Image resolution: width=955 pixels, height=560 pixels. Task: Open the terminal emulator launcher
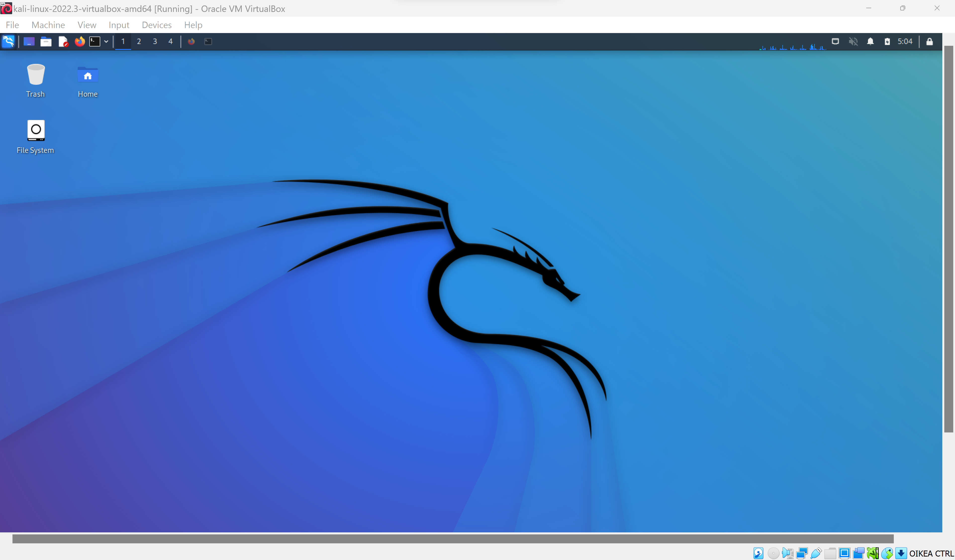click(x=94, y=41)
